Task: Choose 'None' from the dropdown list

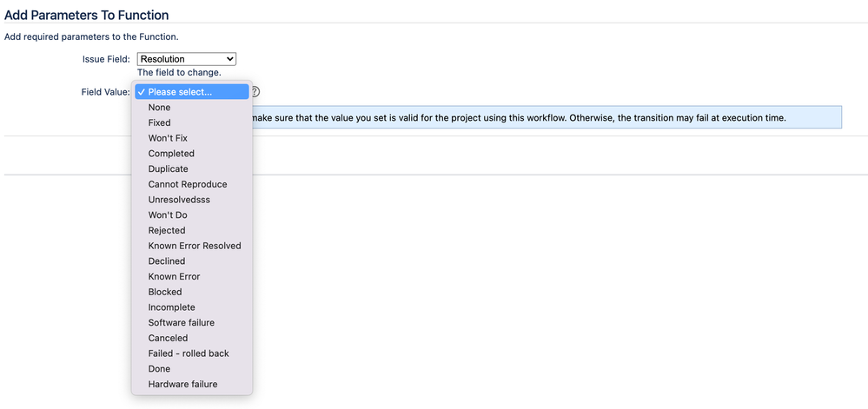Action: pyautogui.click(x=191, y=108)
